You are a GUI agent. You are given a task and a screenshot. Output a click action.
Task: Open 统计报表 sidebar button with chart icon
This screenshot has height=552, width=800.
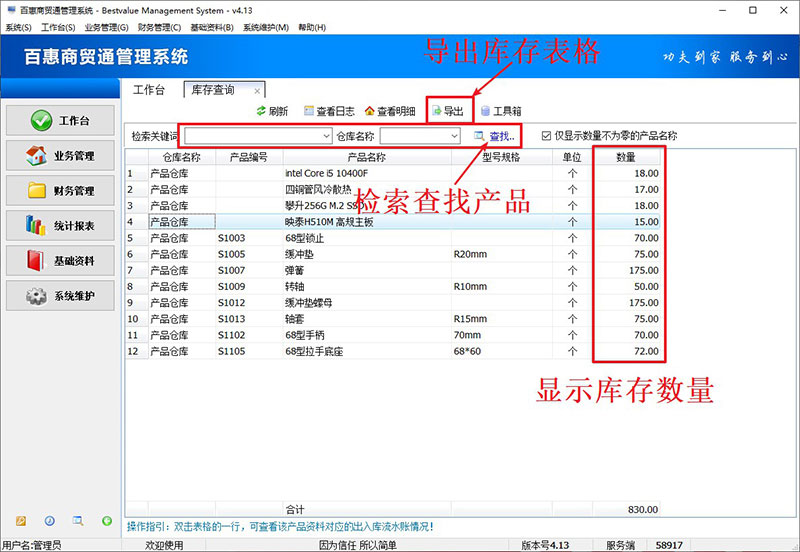pos(60,225)
